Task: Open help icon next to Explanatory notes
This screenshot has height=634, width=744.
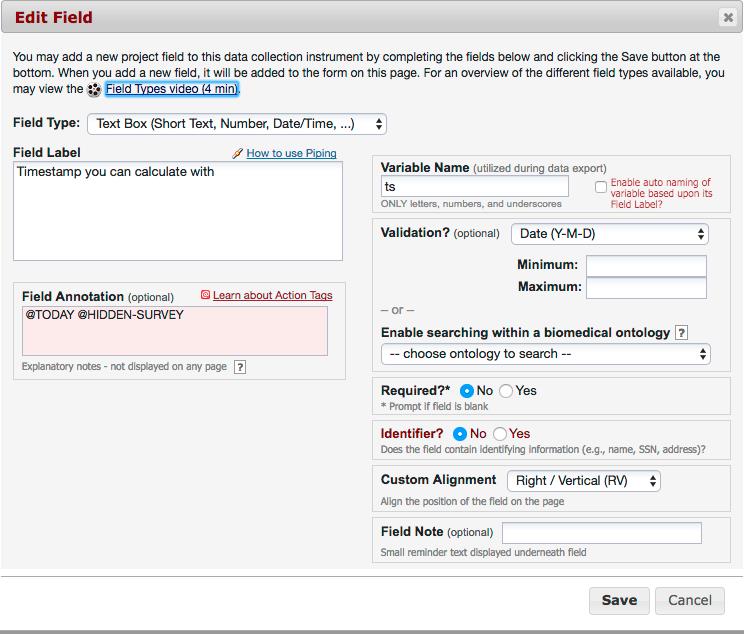Action: point(240,367)
